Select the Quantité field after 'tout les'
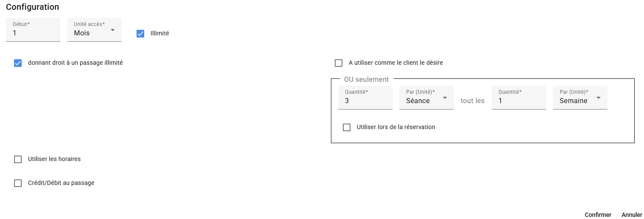This screenshot has width=644, height=219. [519, 101]
